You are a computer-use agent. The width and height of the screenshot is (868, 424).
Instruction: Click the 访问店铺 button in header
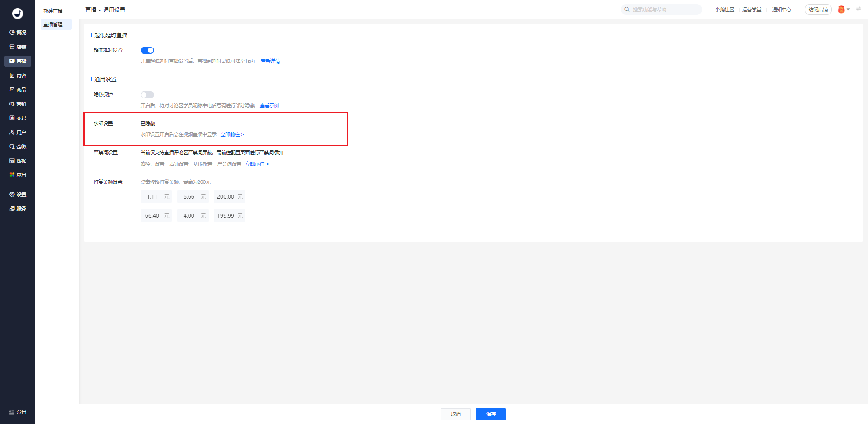(x=818, y=10)
